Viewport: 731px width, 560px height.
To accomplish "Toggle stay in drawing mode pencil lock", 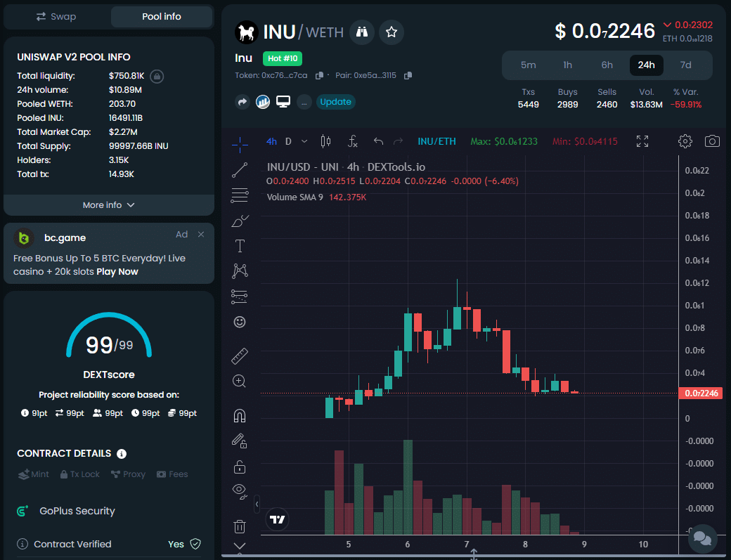I will tap(239, 441).
